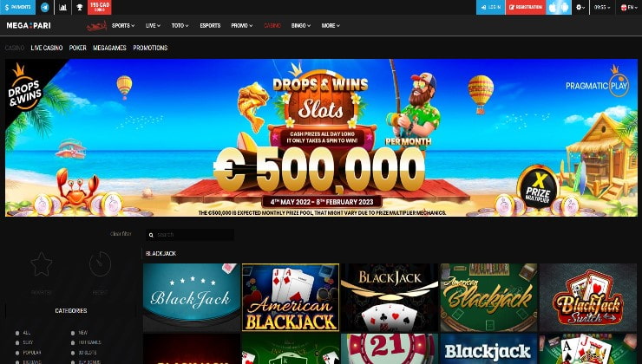Click the Megapari logo

(29, 25)
